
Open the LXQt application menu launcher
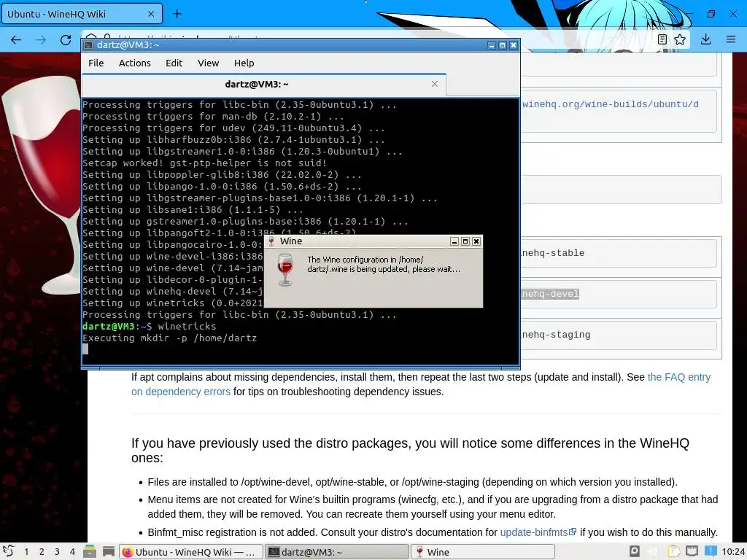[8, 551]
